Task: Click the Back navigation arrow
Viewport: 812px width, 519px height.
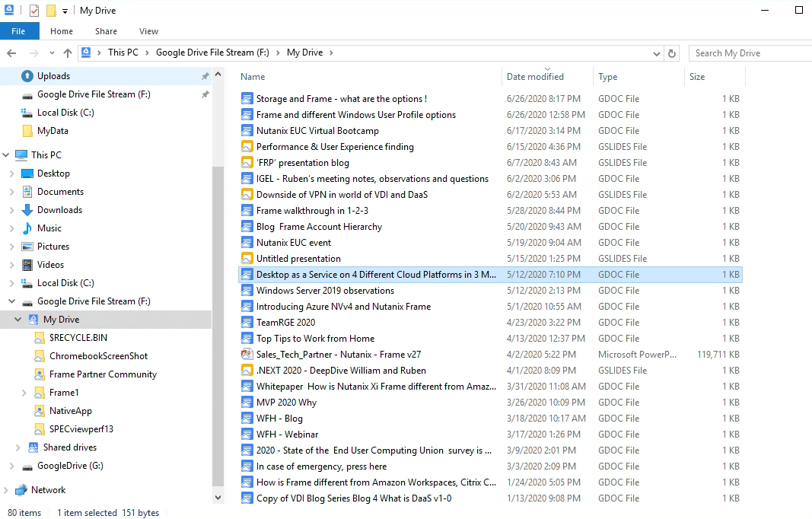Action: [x=11, y=53]
